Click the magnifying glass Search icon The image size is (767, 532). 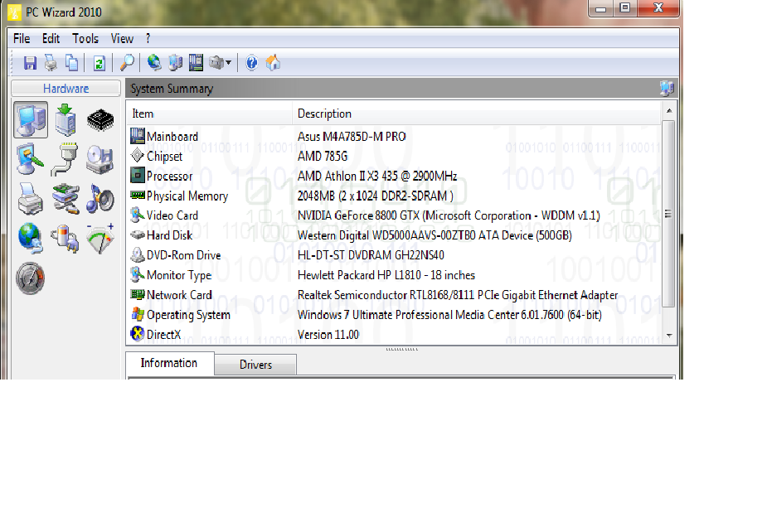[x=127, y=63]
